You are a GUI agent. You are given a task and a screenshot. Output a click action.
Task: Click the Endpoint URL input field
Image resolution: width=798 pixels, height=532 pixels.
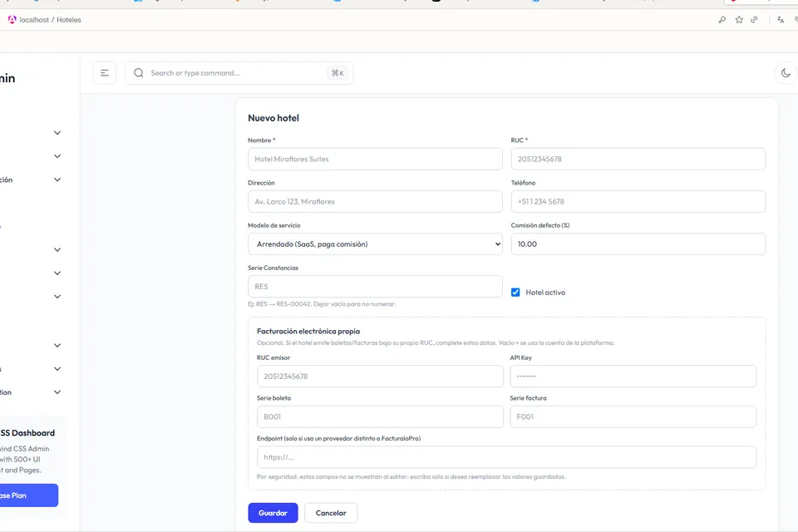point(506,457)
